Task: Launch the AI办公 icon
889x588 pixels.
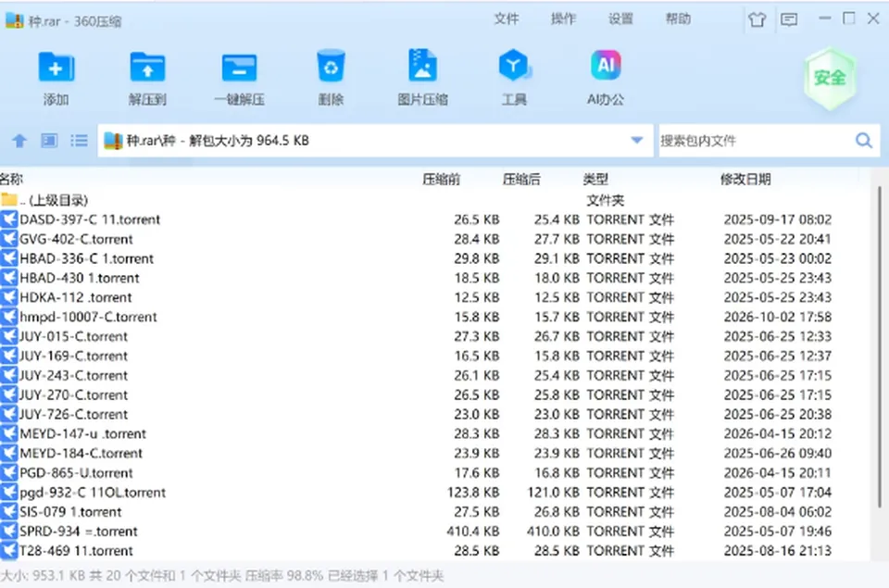Action: tap(606, 65)
